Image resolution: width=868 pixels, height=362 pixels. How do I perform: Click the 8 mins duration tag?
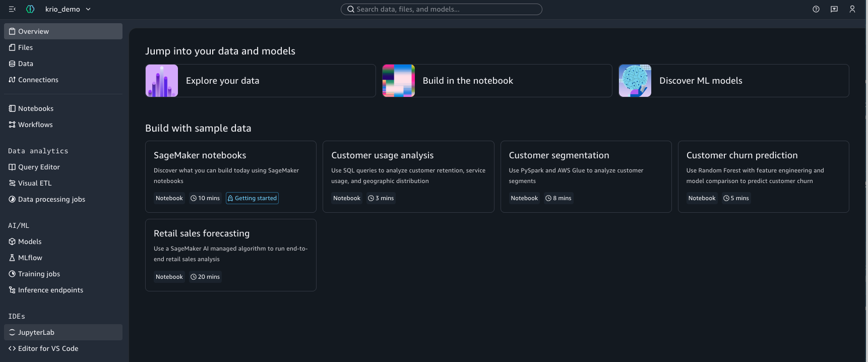(x=559, y=198)
